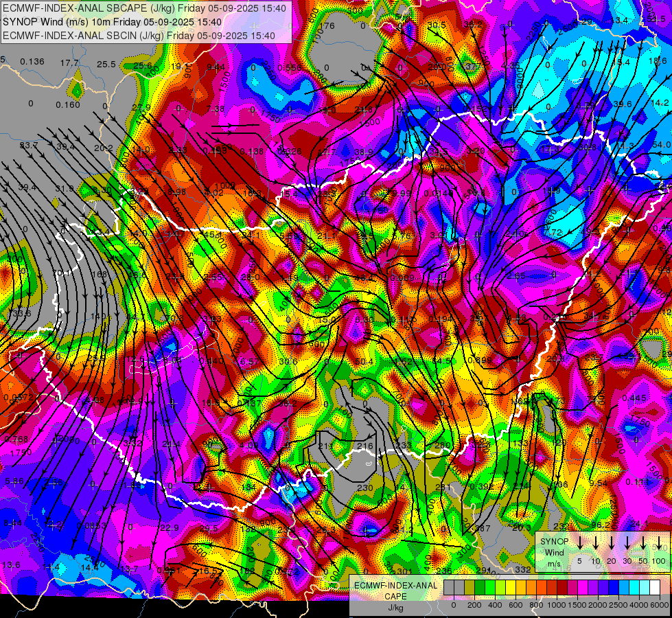
Task: Click the station value '387'
Action: point(483,529)
